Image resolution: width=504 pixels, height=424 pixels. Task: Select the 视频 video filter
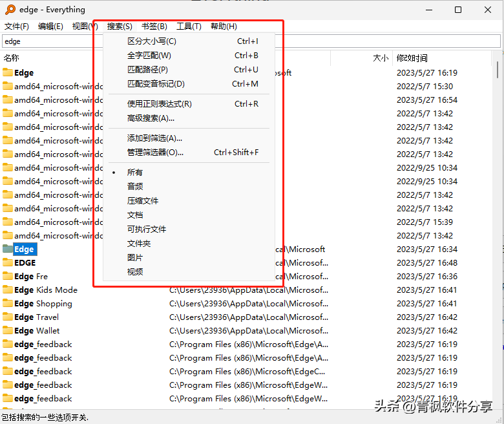189,271
